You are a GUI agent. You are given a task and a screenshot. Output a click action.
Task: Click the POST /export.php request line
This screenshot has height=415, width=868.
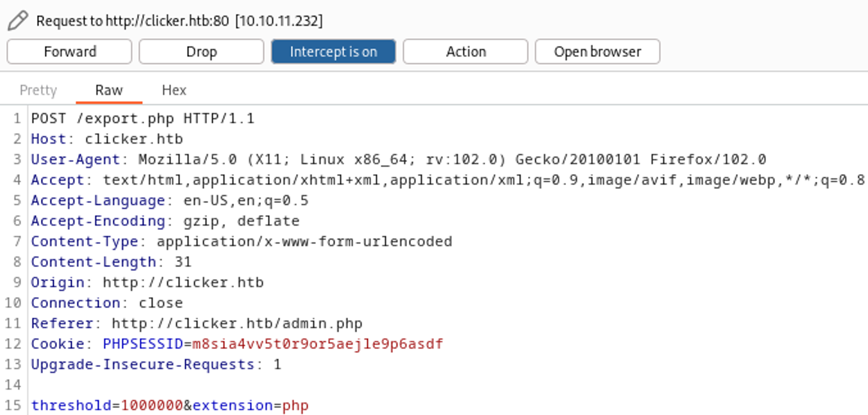[142, 118]
